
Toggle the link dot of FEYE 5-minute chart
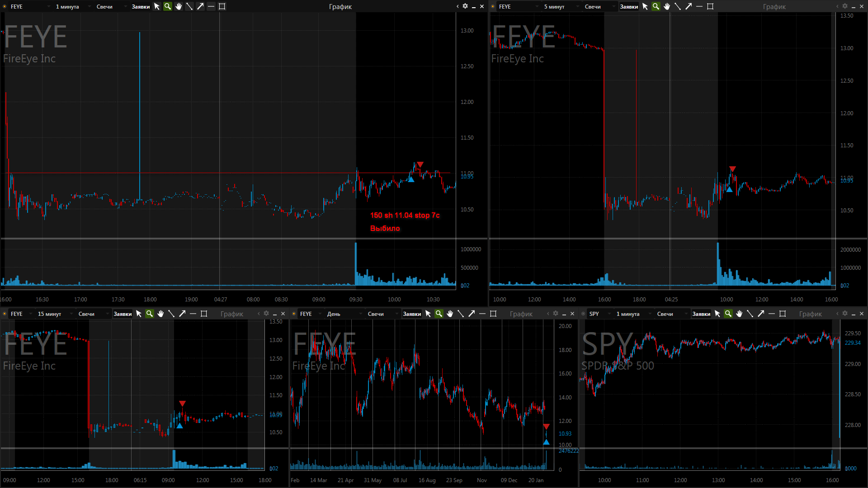[493, 6]
